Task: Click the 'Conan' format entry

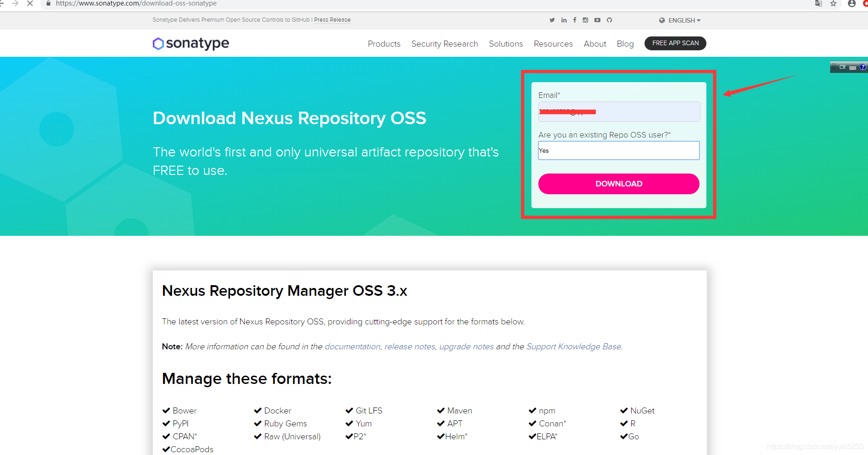Action: coord(552,424)
